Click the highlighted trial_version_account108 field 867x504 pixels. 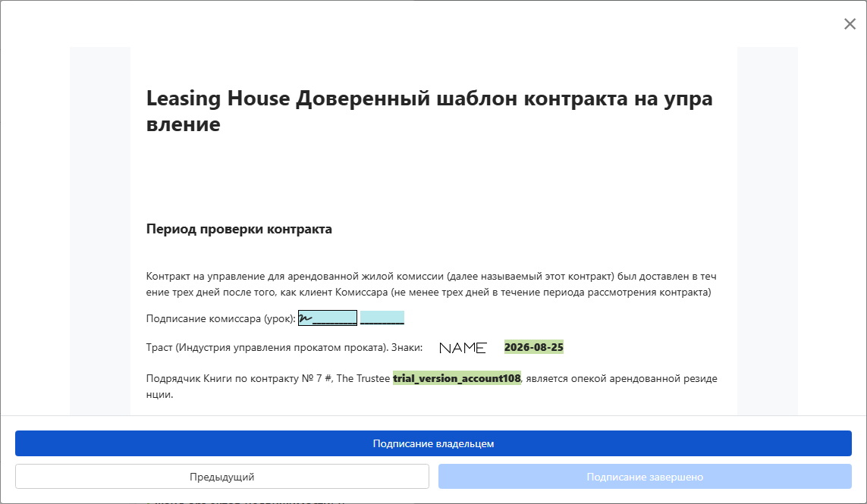[x=457, y=378]
